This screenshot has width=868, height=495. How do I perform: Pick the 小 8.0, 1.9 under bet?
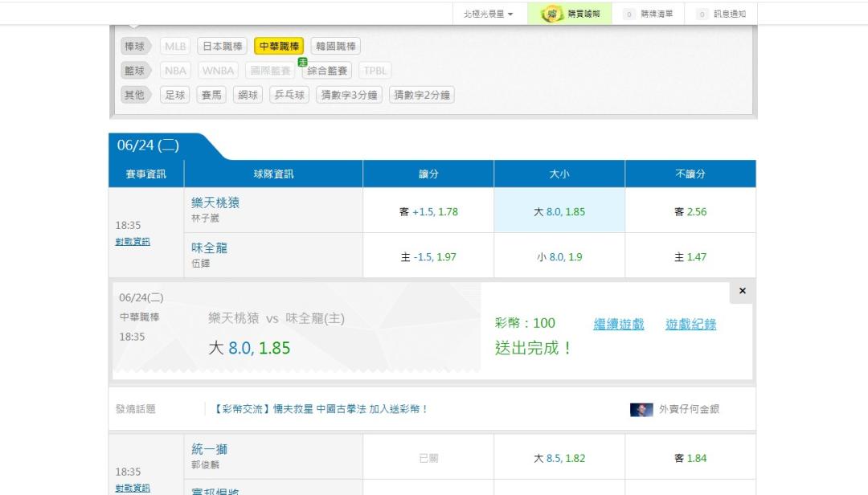click(559, 257)
